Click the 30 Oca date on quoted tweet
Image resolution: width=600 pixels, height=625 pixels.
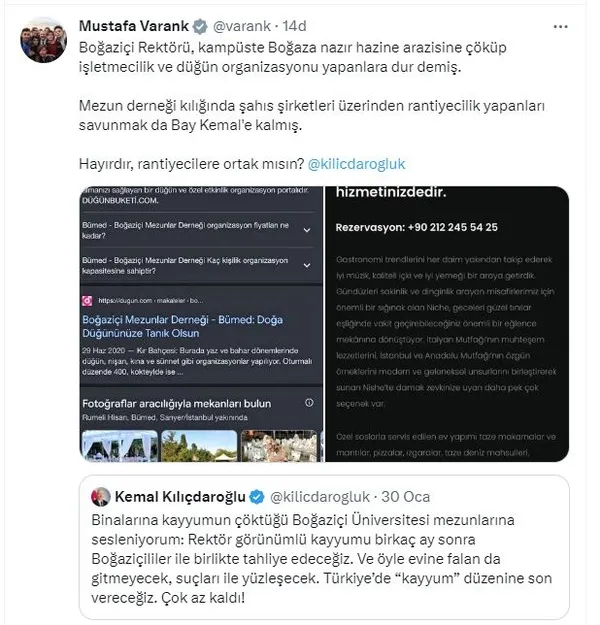[405, 497]
